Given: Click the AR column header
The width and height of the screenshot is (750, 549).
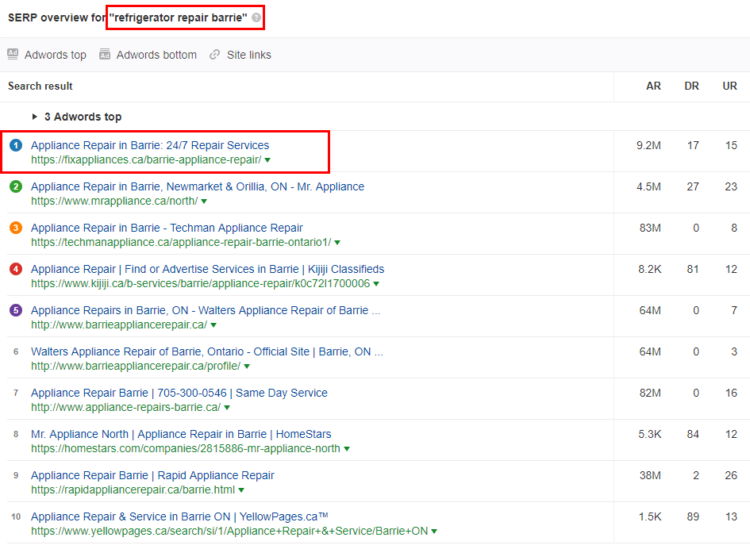Looking at the screenshot, I should 653,86.
